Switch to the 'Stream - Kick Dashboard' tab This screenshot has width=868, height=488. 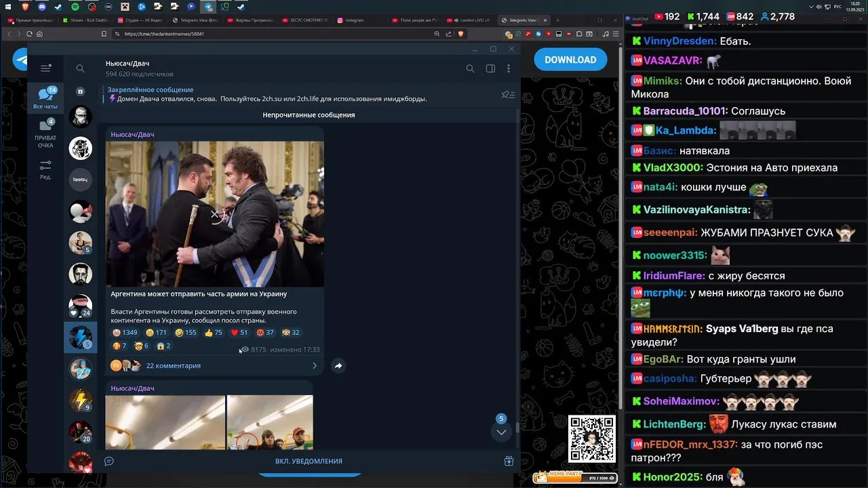(x=85, y=20)
